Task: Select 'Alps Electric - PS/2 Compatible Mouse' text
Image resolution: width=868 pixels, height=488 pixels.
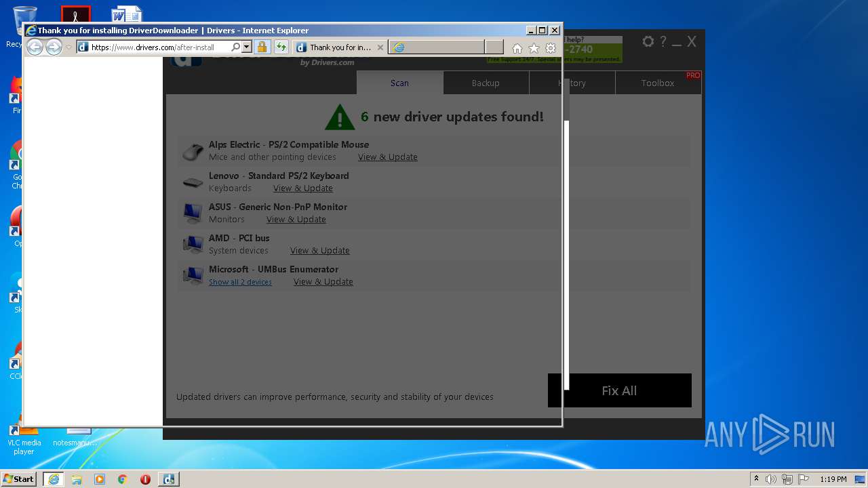Action: (289, 144)
